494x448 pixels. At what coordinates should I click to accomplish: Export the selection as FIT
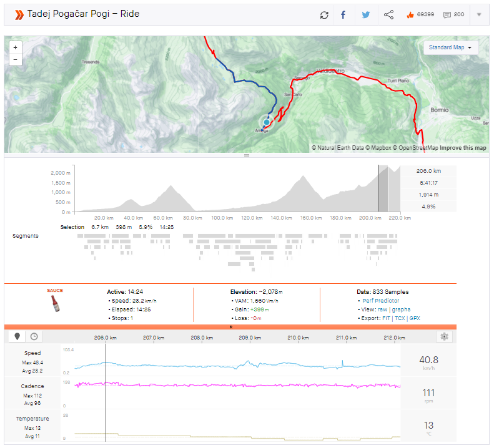coord(387,318)
